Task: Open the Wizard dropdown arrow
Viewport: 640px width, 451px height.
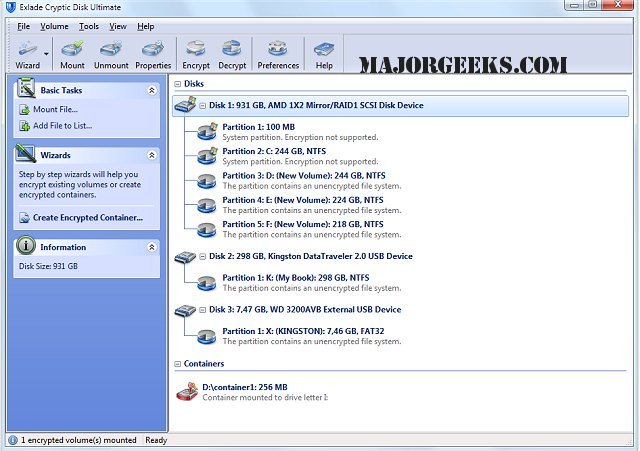Action: [47, 54]
